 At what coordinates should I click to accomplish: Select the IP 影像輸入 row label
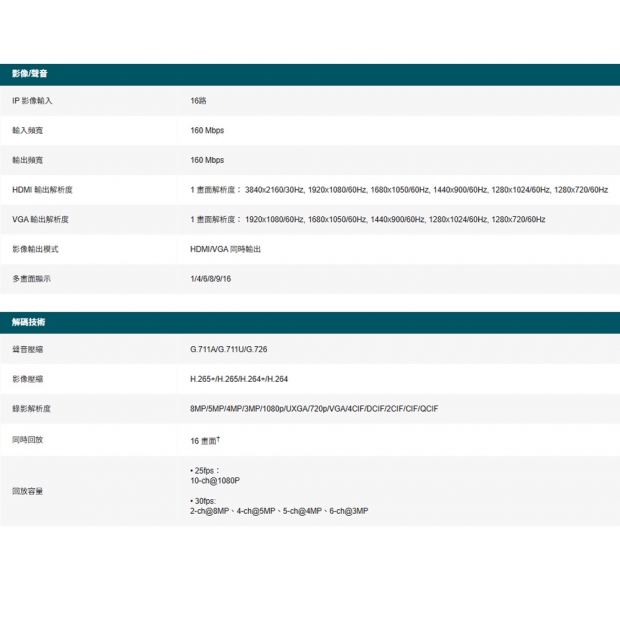32,101
